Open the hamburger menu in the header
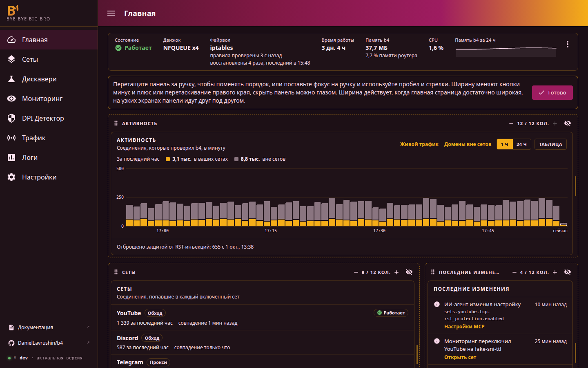Viewport: 588px width, 368px height. pyautogui.click(x=111, y=13)
